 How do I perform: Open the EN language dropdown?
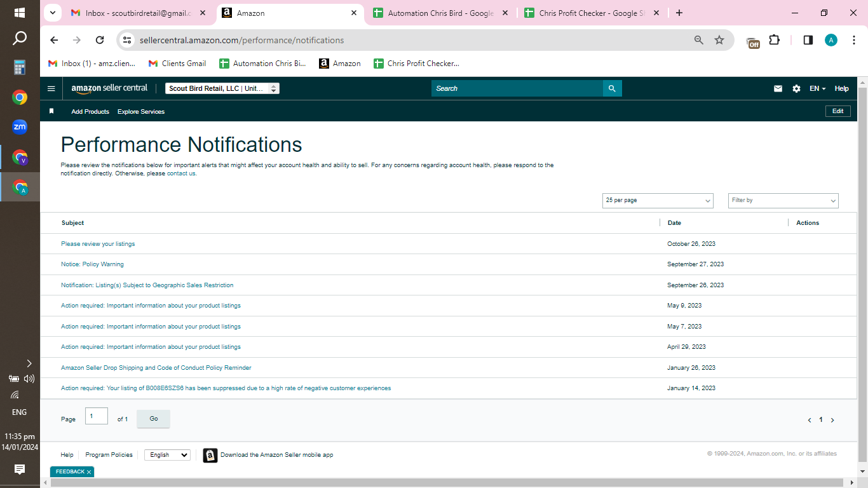pos(817,89)
